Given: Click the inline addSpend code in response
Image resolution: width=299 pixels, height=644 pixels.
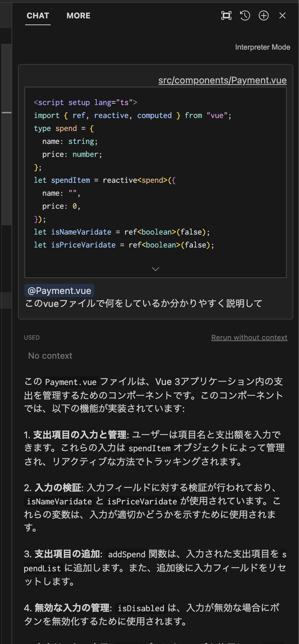Looking at the screenshot, I should [127, 554].
